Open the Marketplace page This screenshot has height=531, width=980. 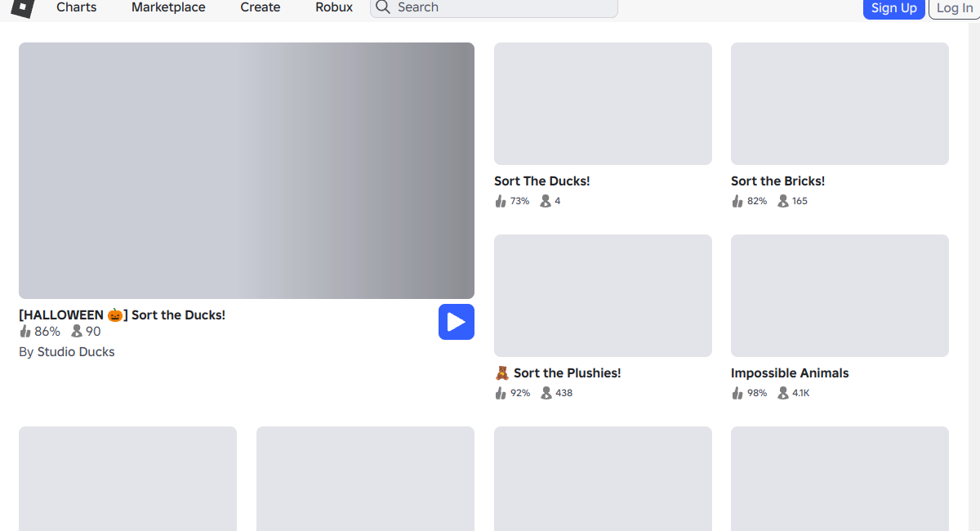tap(168, 7)
